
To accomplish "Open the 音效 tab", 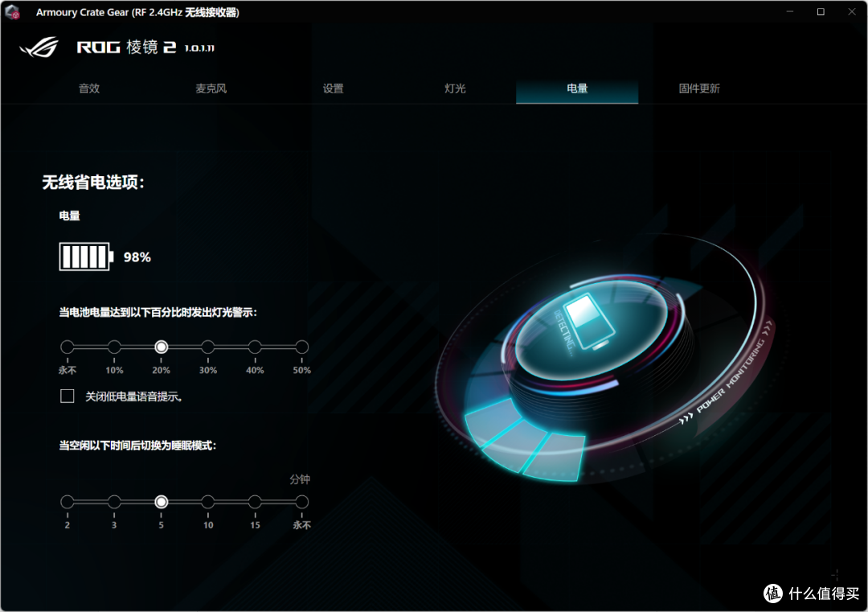I will tap(89, 88).
